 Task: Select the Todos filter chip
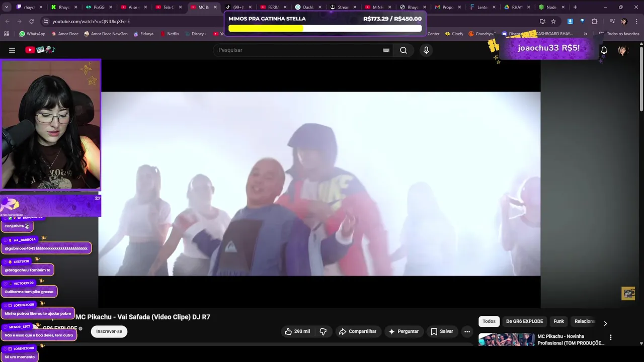[x=489, y=321]
